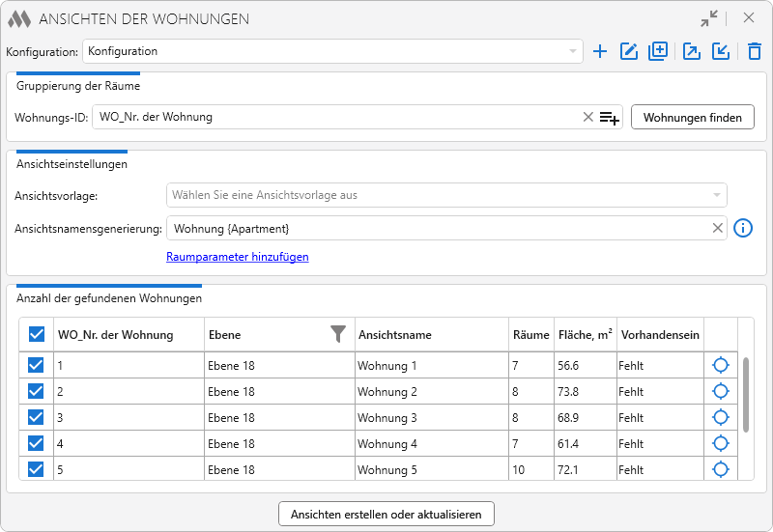Filter the Ebene column
This screenshot has width=773, height=532.
coord(337,334)
